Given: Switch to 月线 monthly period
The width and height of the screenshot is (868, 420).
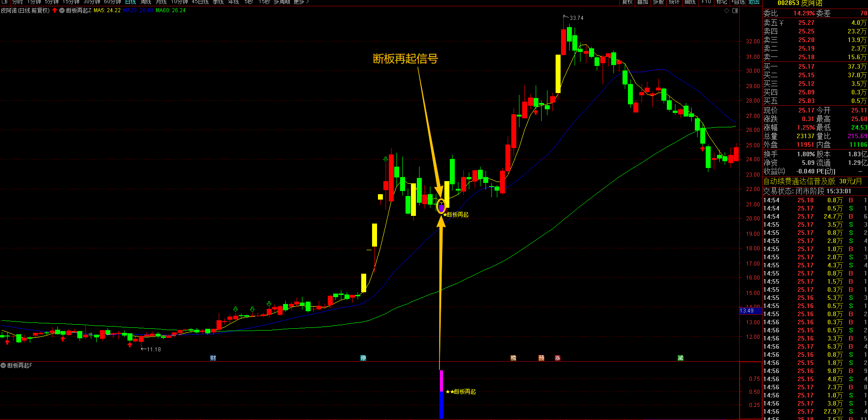Looking at the screenshot, I should (161, 2).
